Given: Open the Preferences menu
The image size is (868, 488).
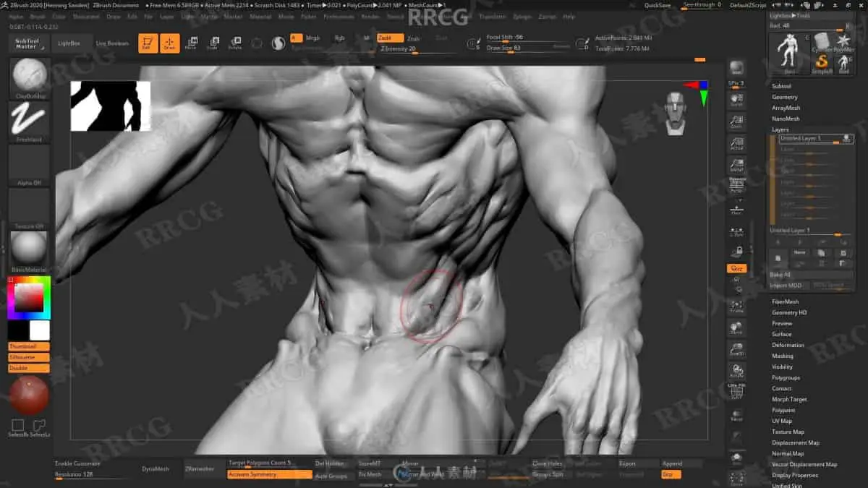Looking at the screenshot, I should [339, 16].
